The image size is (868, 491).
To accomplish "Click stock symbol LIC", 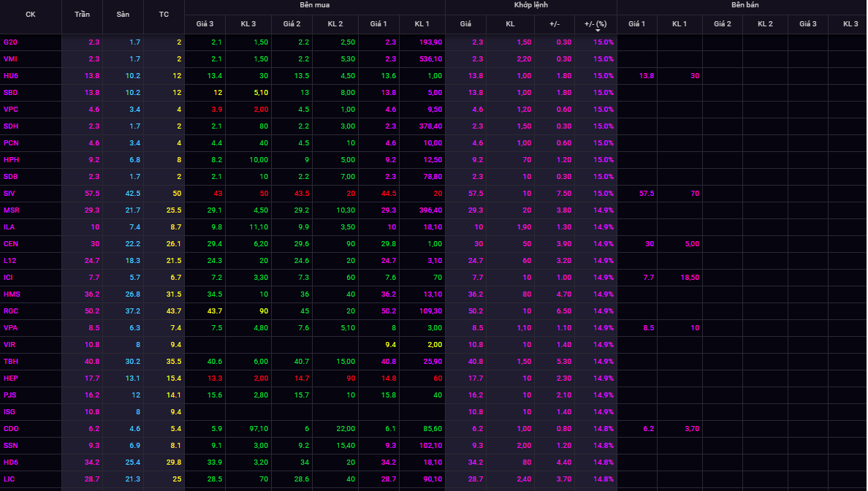I will (9, 479).
